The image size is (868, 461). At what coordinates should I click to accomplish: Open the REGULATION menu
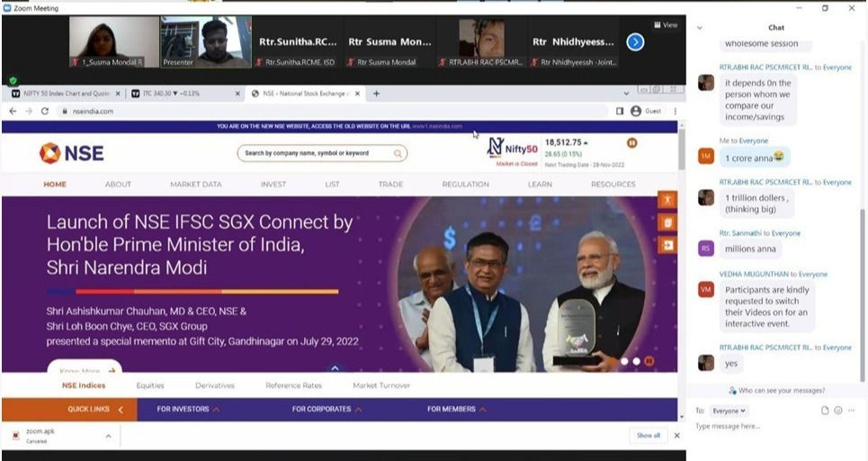466,184
